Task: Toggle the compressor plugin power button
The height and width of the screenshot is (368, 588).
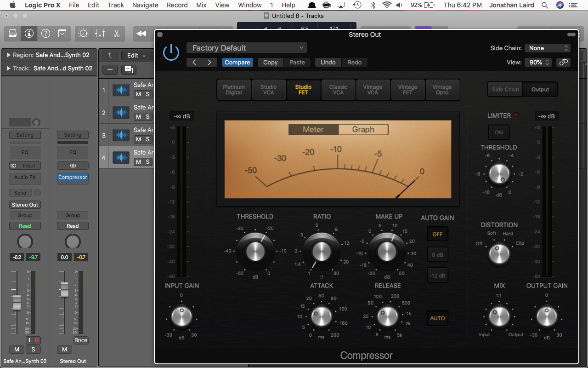Action: [171, 52]
